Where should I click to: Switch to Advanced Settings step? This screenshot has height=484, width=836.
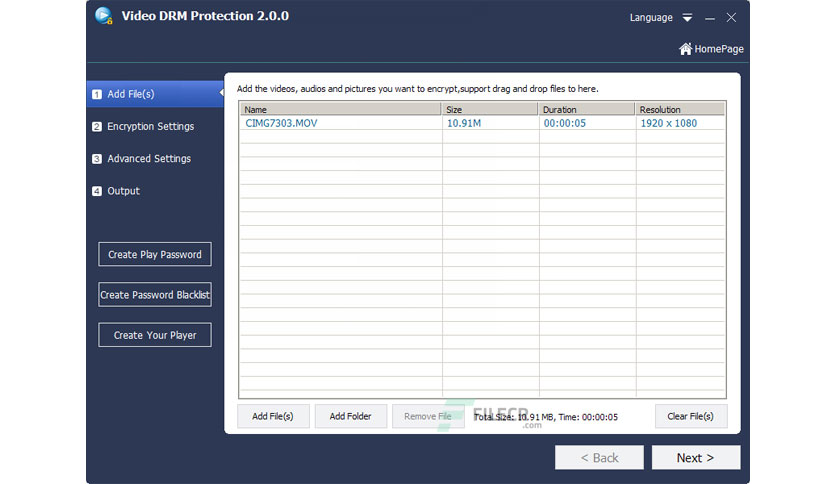pos(149,158)
